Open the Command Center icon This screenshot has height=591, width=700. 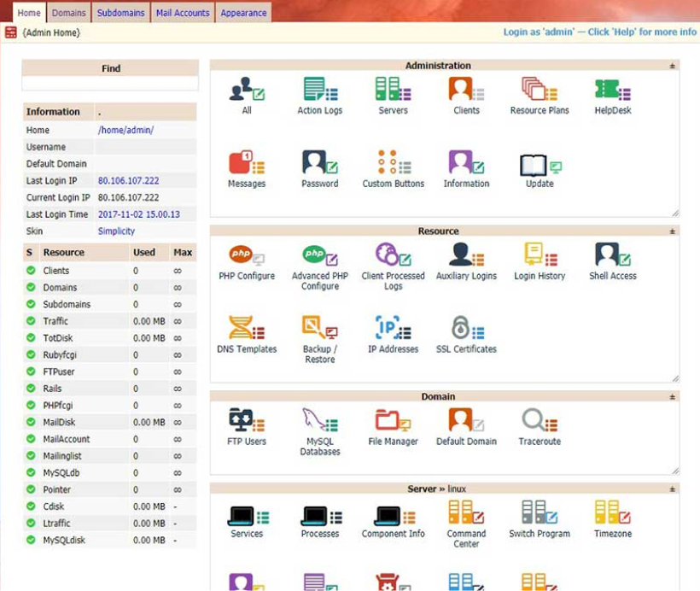coord(466,513)
